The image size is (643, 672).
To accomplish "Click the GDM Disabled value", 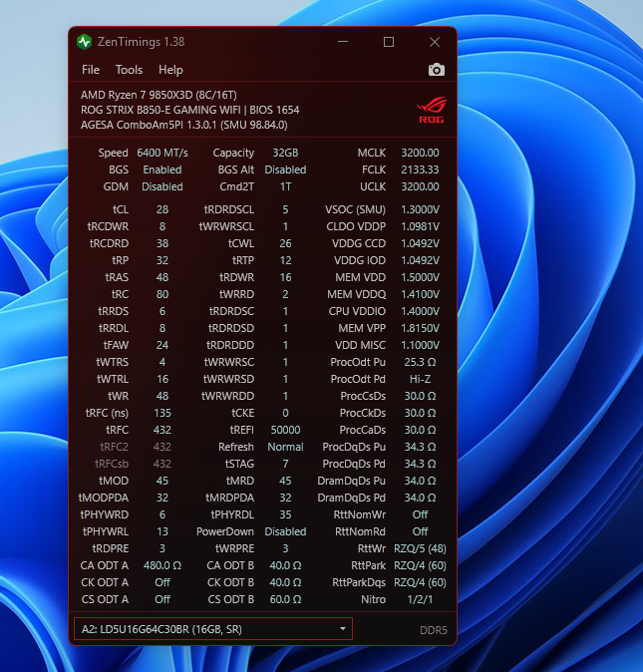I will (162, 186).
